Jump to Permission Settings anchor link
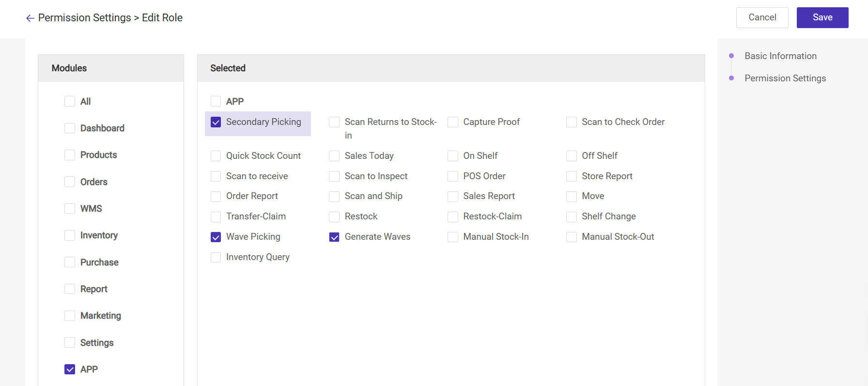The width and height of the screenshot is (868, 386). [x=785, y=78]
